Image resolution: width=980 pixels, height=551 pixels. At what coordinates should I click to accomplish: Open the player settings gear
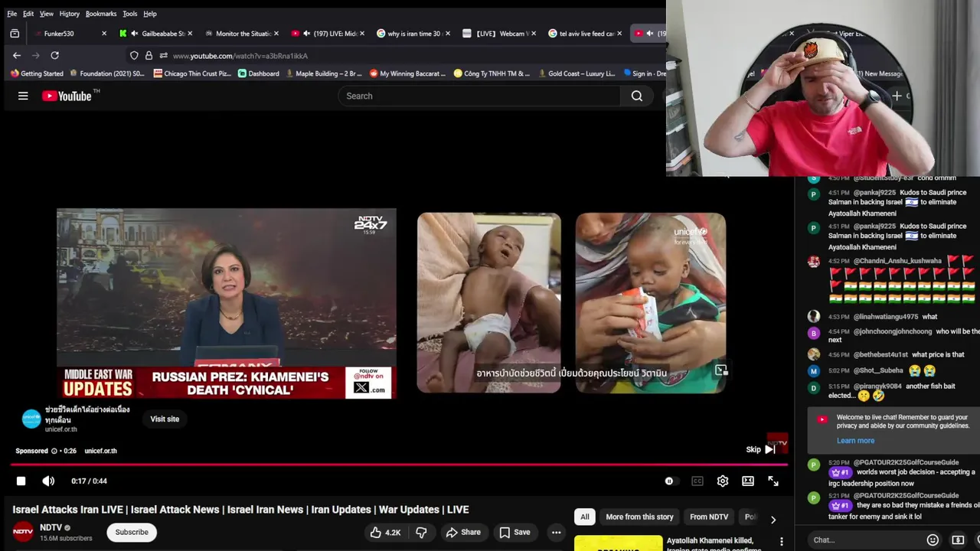(723, 481)
